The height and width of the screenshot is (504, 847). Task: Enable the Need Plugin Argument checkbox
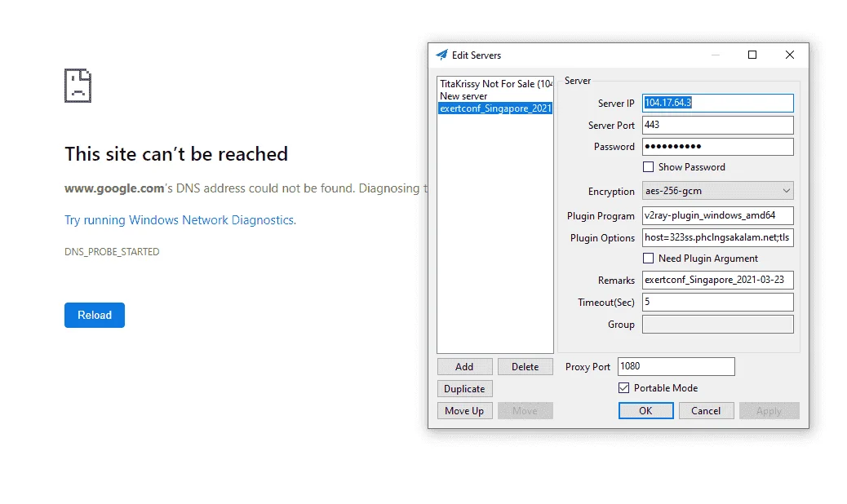coord(648,259)
